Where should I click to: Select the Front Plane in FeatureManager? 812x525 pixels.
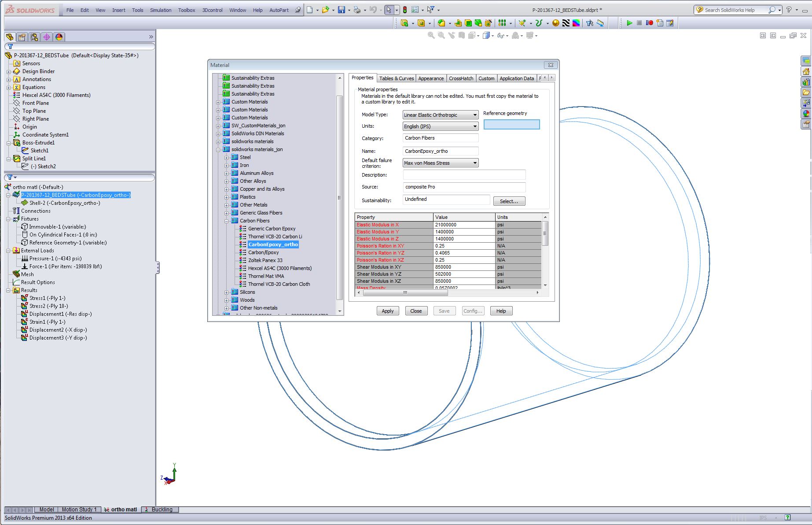click(36, 103)
